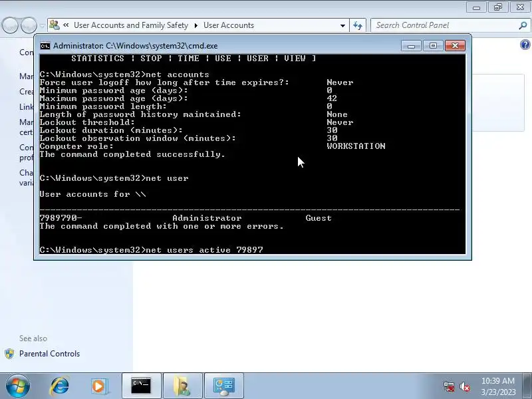The height and width of the screenshot is (399, 532).
Task: Click the muted volume tray icon
Action: (464, 386)
